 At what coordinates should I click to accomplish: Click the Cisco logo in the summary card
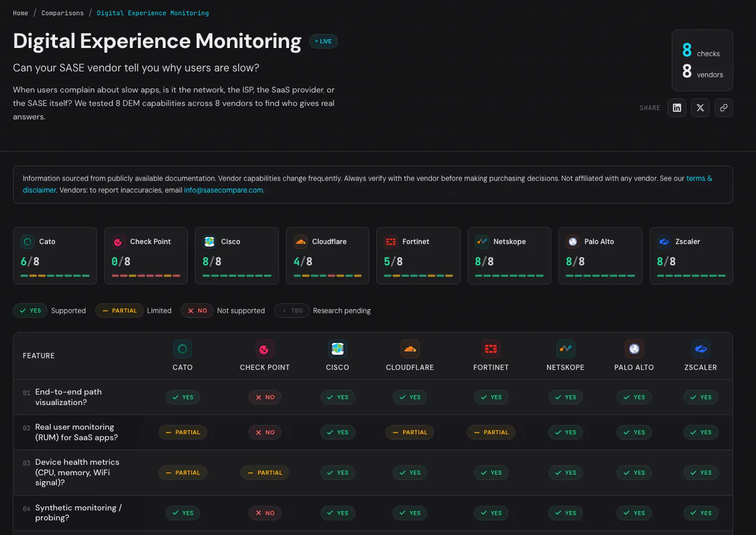click(209, 242)
